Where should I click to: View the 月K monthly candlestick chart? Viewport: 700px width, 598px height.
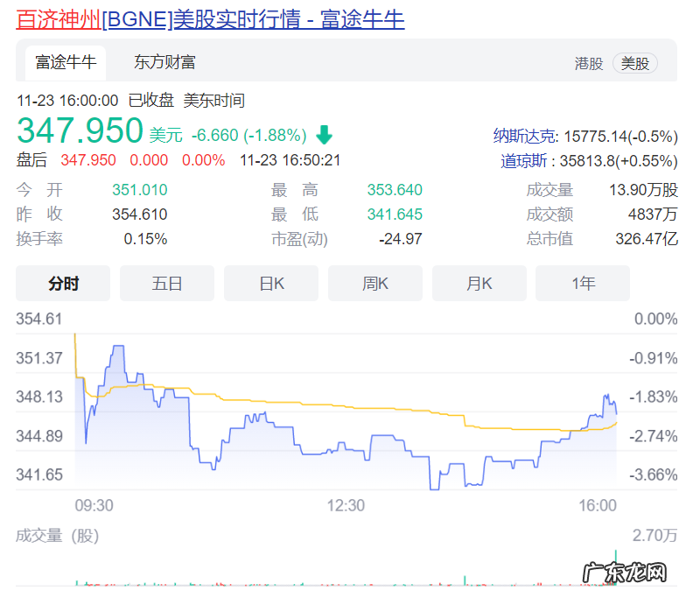[479, 282]
